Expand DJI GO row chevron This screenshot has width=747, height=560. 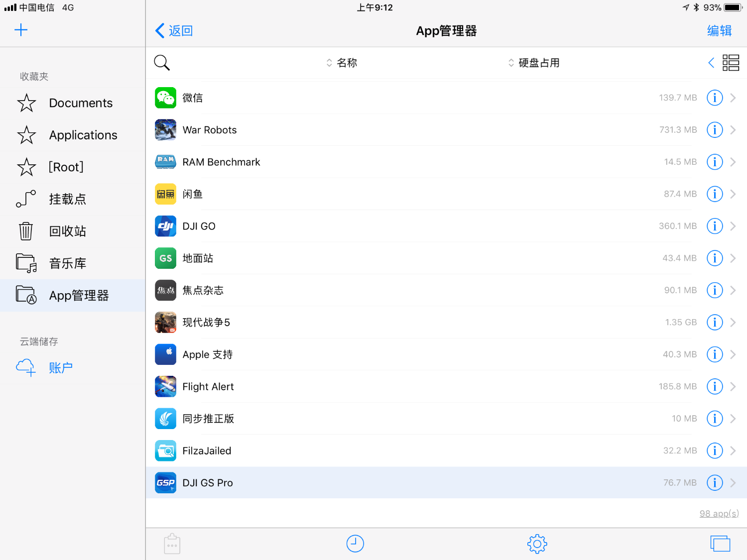733,226
